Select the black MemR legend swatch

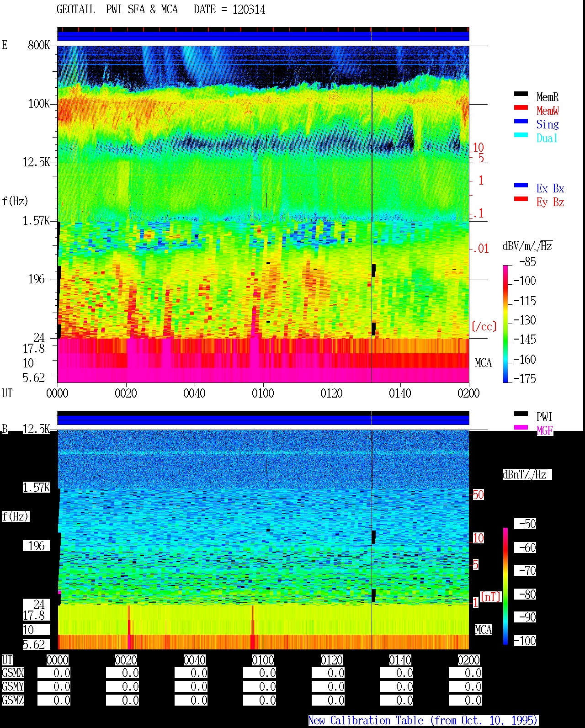[521, 94]
